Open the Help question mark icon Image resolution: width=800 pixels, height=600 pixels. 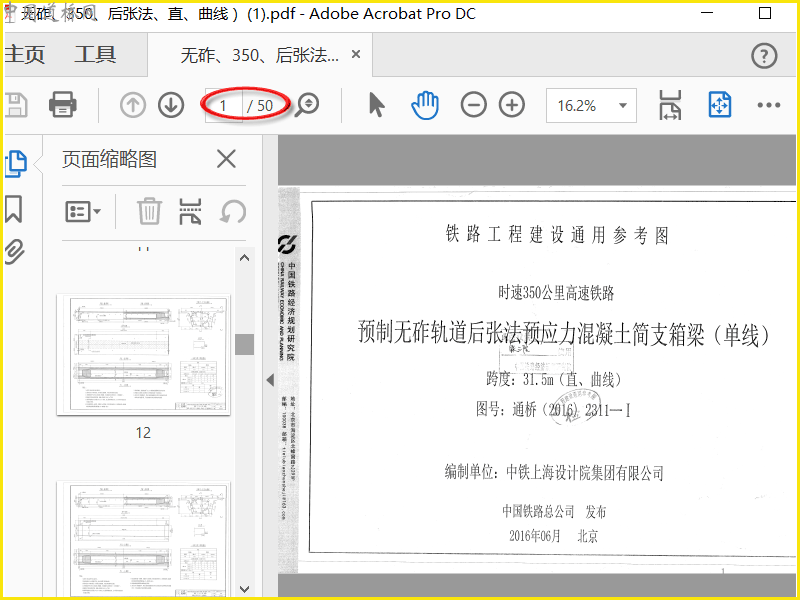764,56
